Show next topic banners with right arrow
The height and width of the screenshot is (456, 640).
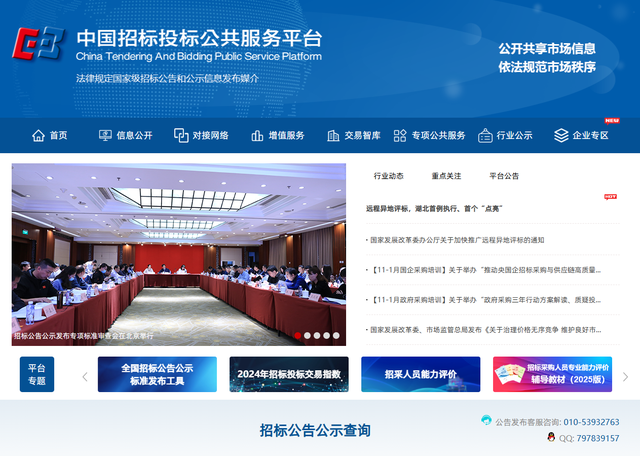coord(625,377)
